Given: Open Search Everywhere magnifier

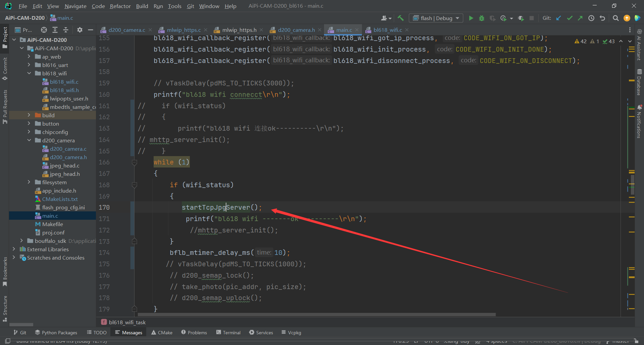Looking at the screenshot, I should pyautogui.click(x=615, y=18).
